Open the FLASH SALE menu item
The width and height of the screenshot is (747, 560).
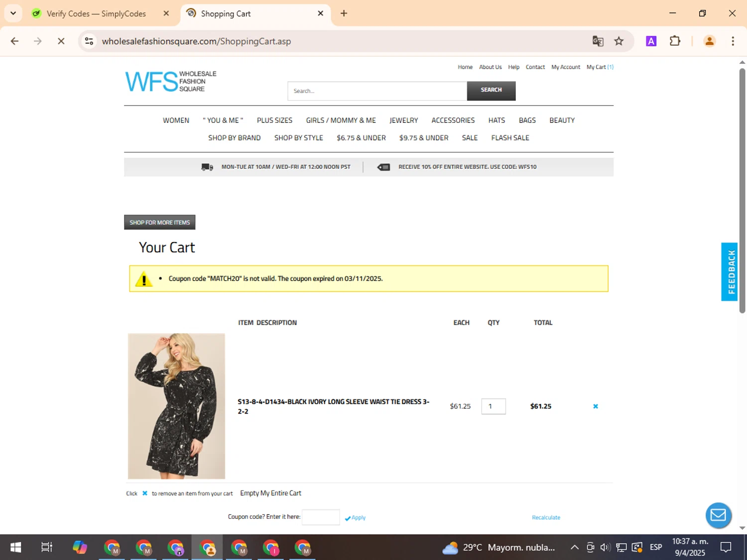[510, 138]
